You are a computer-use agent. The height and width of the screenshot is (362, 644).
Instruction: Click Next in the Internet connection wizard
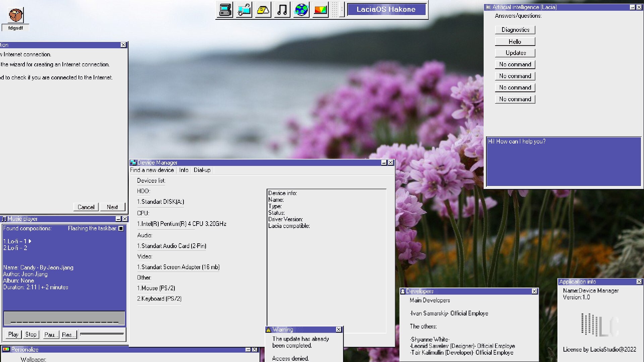112,207
